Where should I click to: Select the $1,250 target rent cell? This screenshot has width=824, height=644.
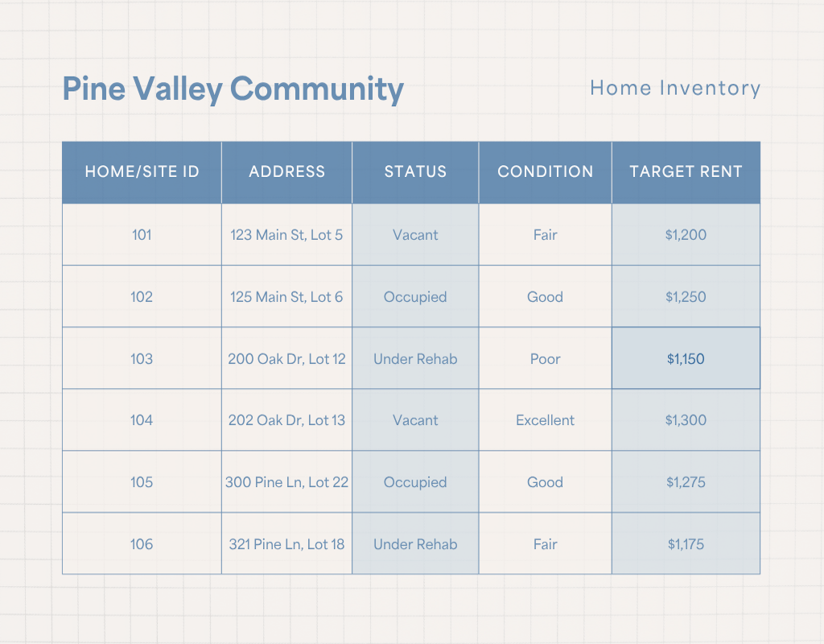tap(686, 296)
